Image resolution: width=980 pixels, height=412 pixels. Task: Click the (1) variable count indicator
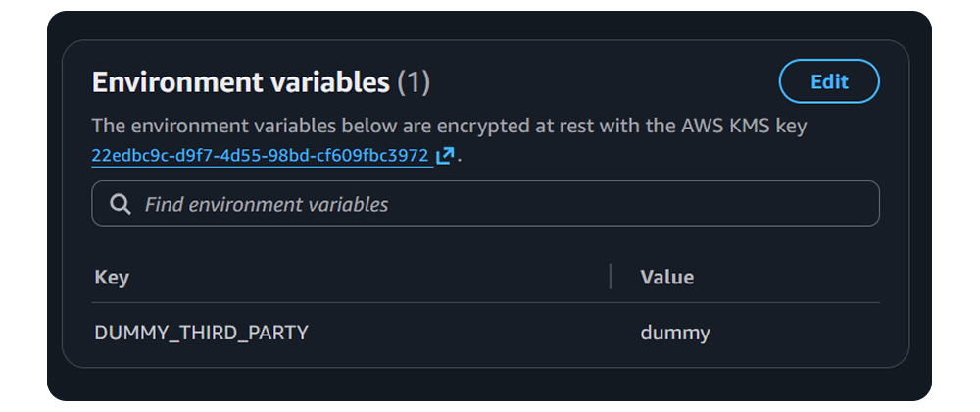point(414,82)
